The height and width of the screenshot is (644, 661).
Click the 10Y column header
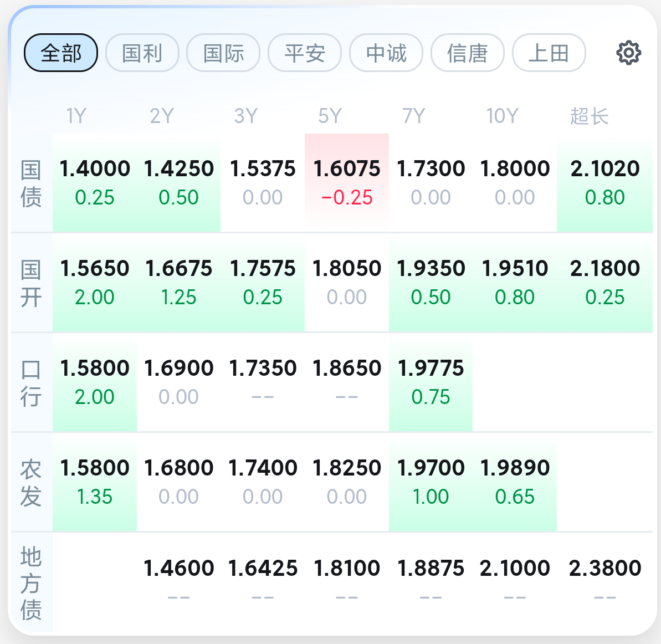(502, 116)
